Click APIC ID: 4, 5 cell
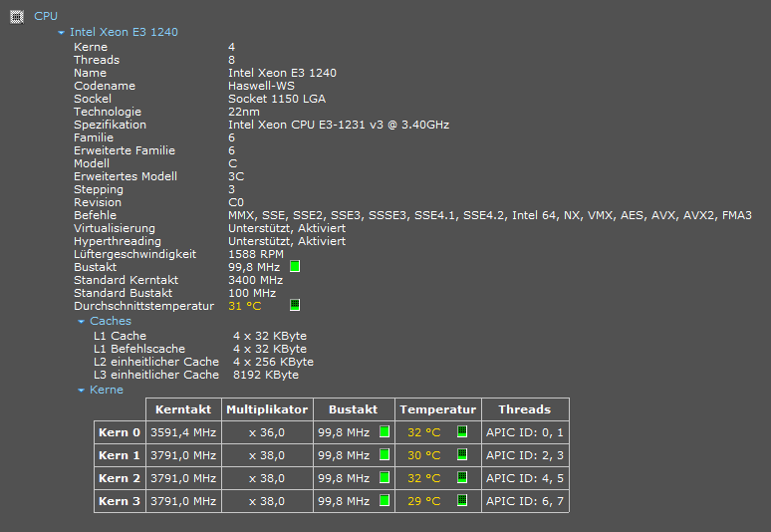This screenshot has width=771, height=532. pos(525,478)
